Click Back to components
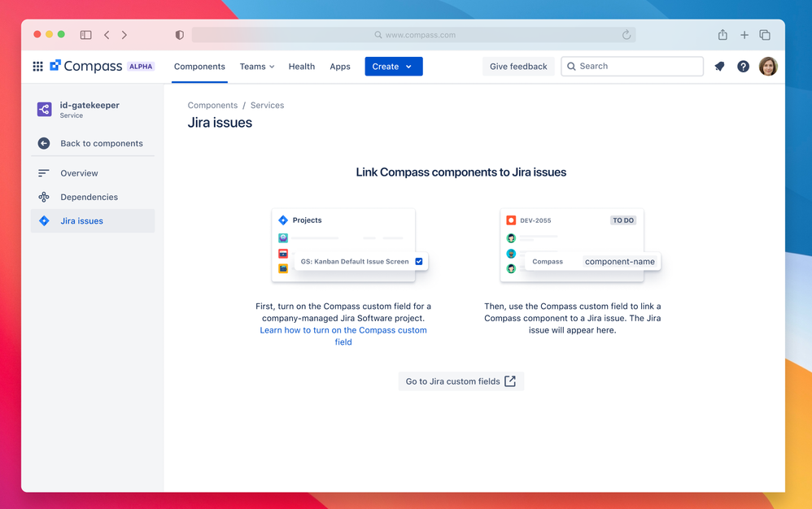The image size is (812, 509). coord(93,143)
